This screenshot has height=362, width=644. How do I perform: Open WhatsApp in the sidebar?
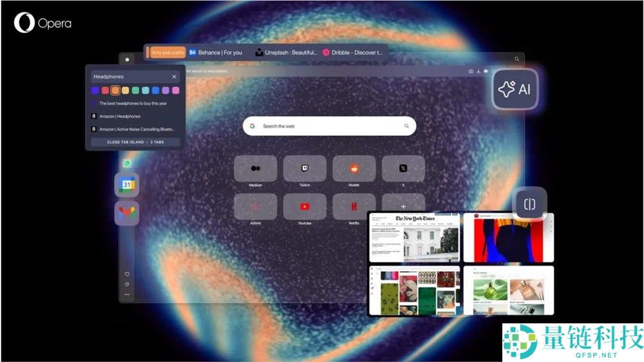(x=127, y=164)
